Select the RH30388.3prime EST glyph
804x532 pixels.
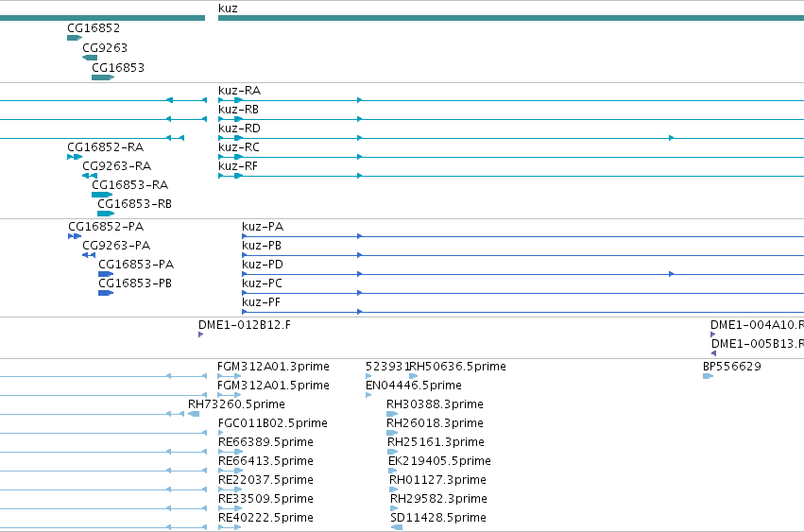392,414
